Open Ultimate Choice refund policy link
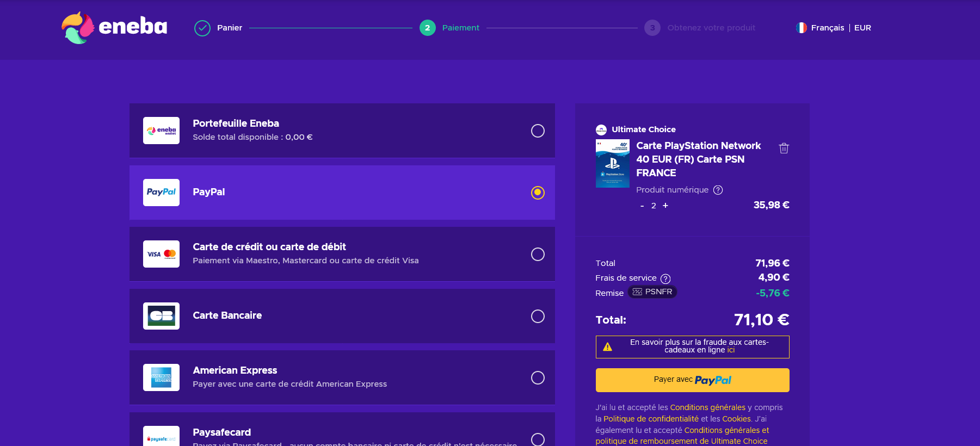980x446 pixels. click(x=682, y=436)
